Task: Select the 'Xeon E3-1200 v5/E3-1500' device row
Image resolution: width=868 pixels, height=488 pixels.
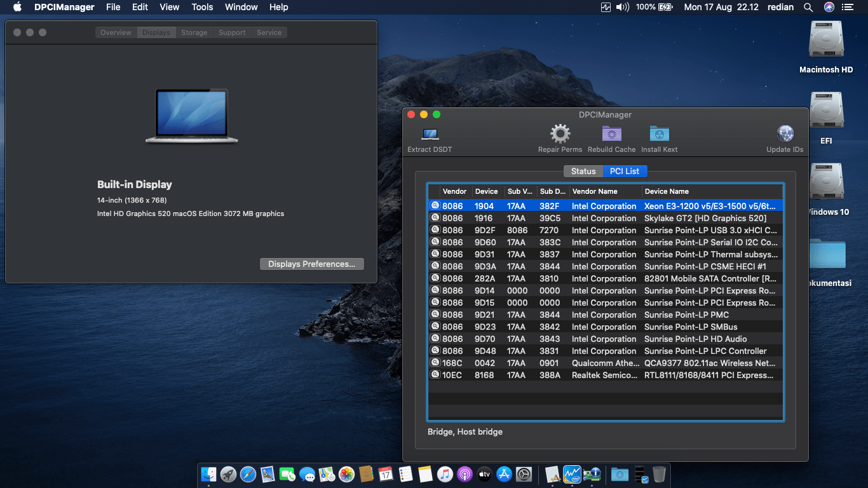Action: (x=606, y=206)
